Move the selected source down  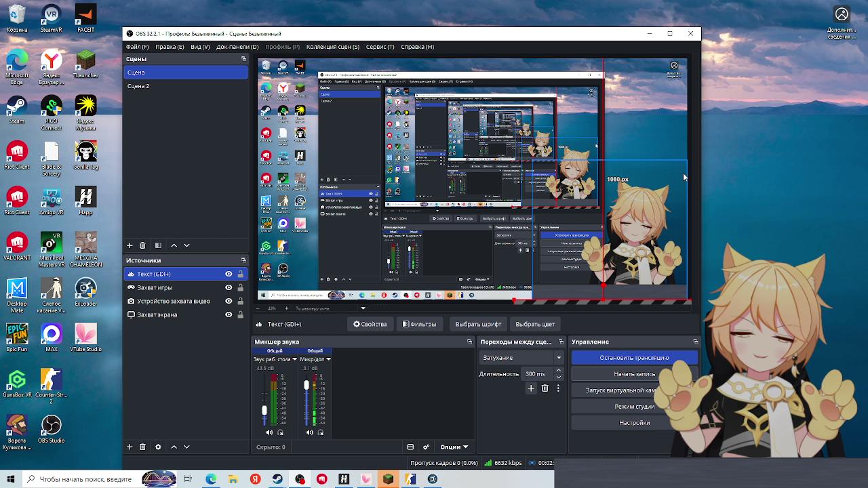186,447
